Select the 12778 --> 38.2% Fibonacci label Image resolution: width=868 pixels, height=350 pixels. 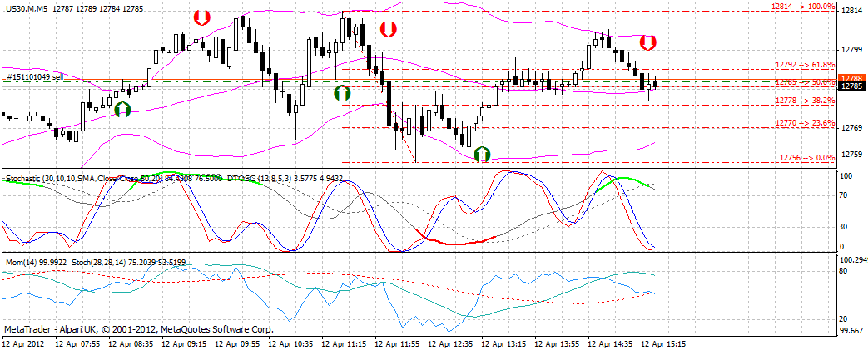[805, 100]
